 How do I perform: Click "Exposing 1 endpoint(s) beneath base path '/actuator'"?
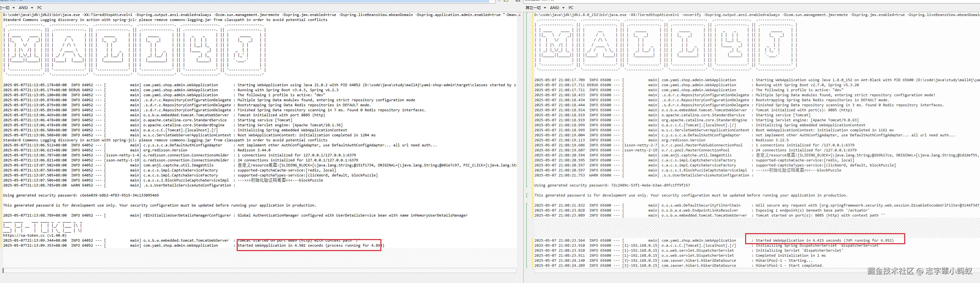(x=812, y=210)
